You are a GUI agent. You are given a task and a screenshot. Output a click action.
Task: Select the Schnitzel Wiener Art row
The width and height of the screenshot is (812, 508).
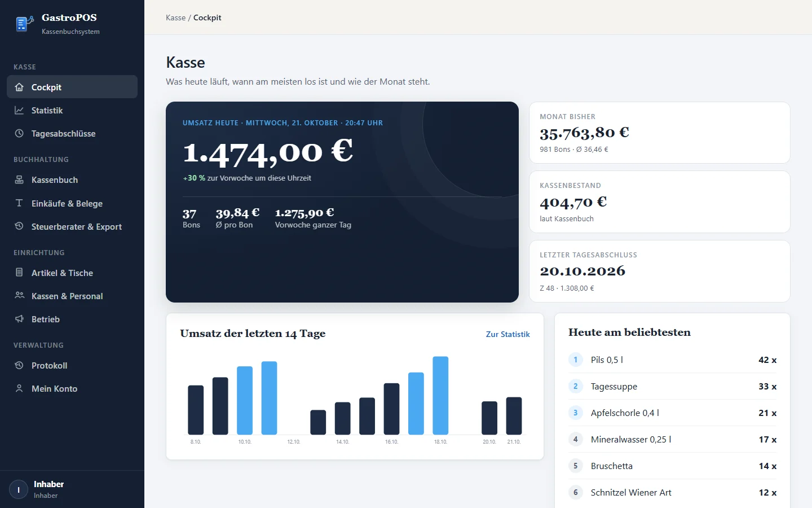tap(672, 492)
